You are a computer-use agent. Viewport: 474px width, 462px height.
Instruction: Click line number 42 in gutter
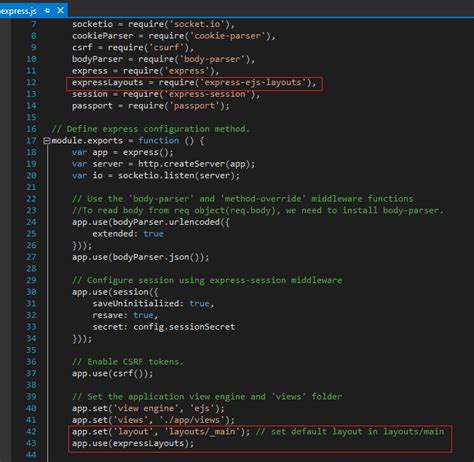coord(31,432)
